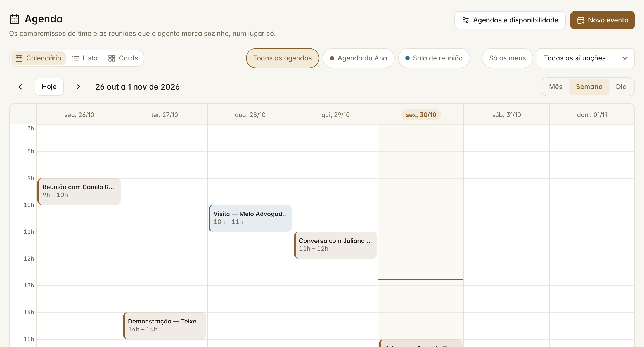The width and height of the screenshot is (644, 347).
Task: Click the dom, 01/11 day header
Action: [592, 115]
